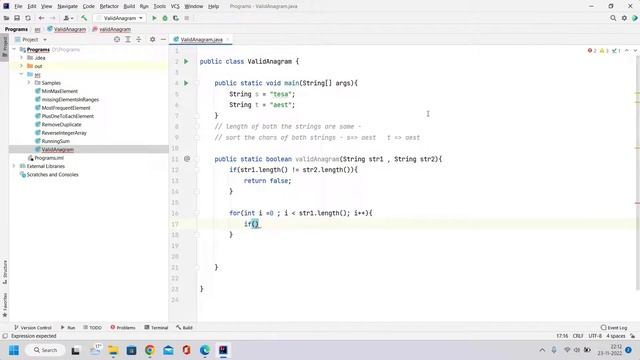Open Structure tool window on left edge
640x360 pixels.
pos(4,272)
